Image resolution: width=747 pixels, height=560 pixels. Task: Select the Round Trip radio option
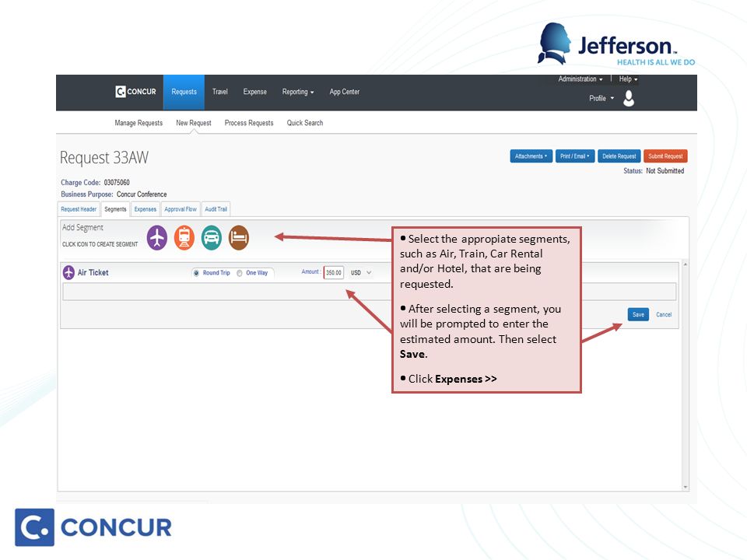pyautogui.click(x=196, y=273)
